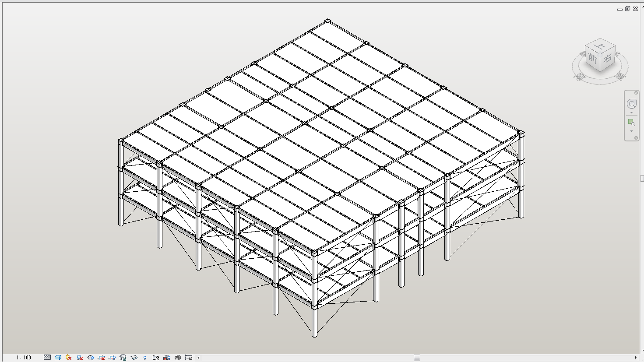Click the Locked 3D View house icon

[x=123, y=358]
